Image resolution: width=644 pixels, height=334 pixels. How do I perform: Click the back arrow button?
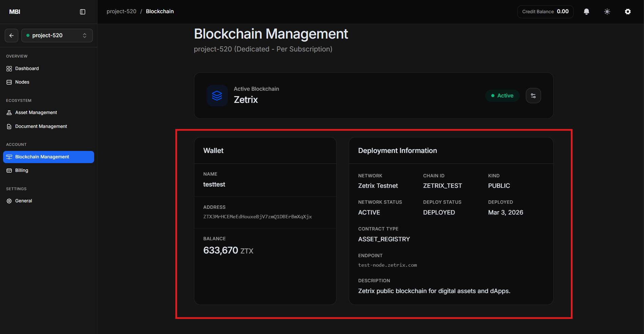(12, 36)
